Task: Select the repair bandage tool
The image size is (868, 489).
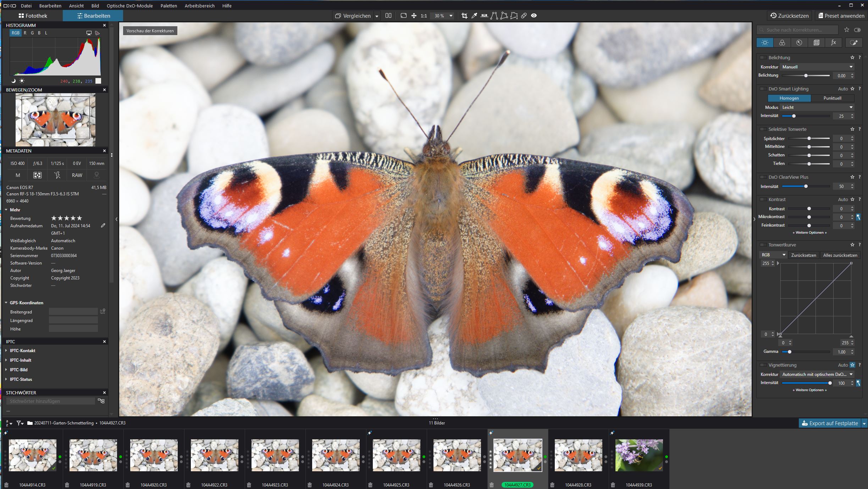Action: [524, 16]
